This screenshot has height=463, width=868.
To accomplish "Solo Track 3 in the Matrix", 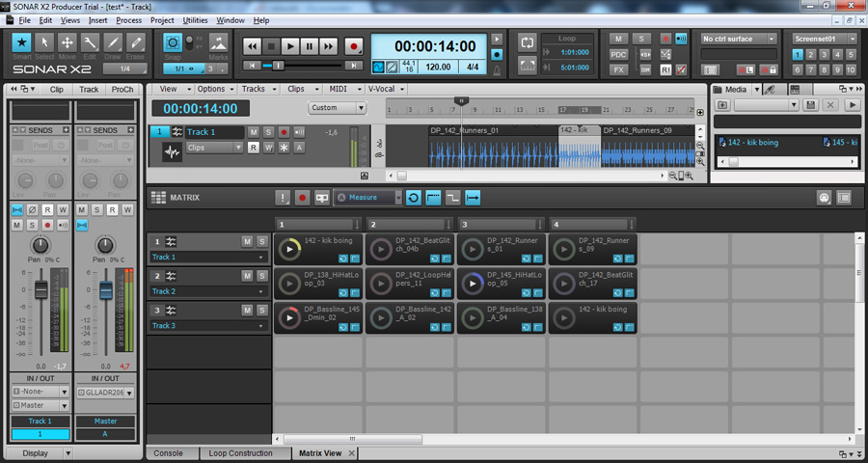I will pos(261,310).
